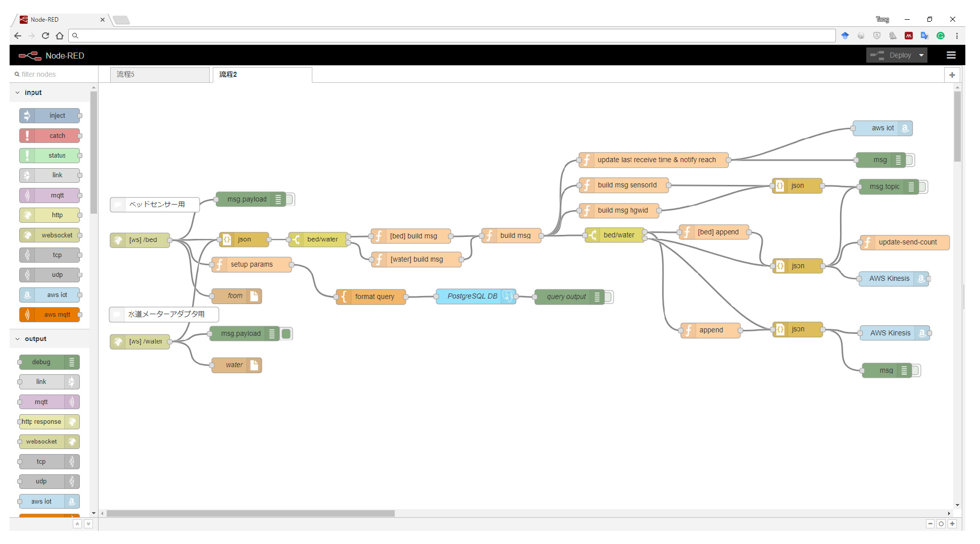This screenshot has height=544, width=980.
Task: Click the browser home icon
Action: (x=60, y=36)
